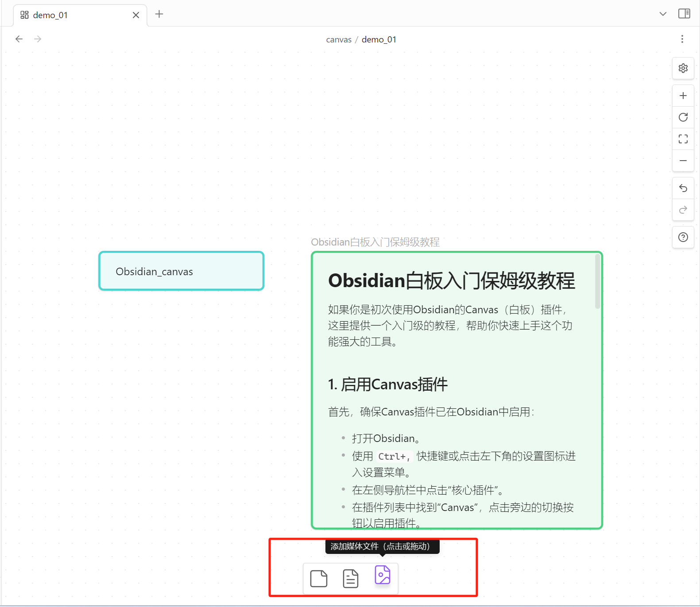Open the canvas settings gear
The width and height of the screenshot is (700, 607).
(x=683, y=68)
